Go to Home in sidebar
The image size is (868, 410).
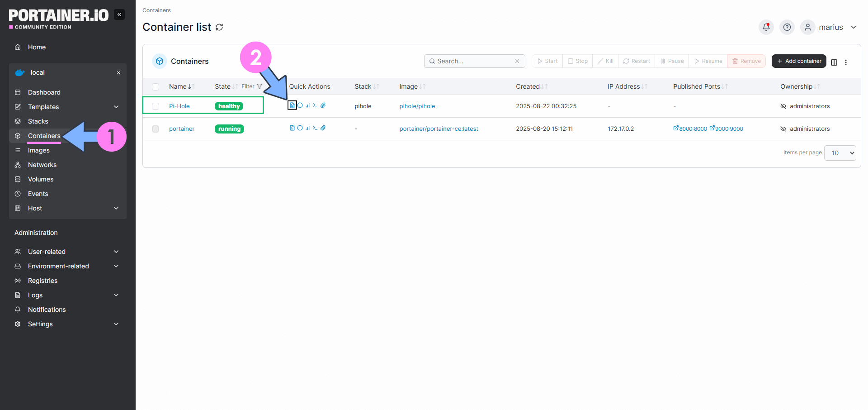coord(37,47)
